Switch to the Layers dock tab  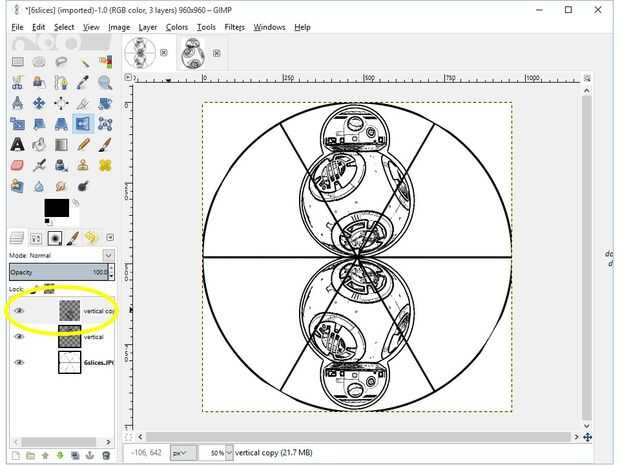point(17,238)
